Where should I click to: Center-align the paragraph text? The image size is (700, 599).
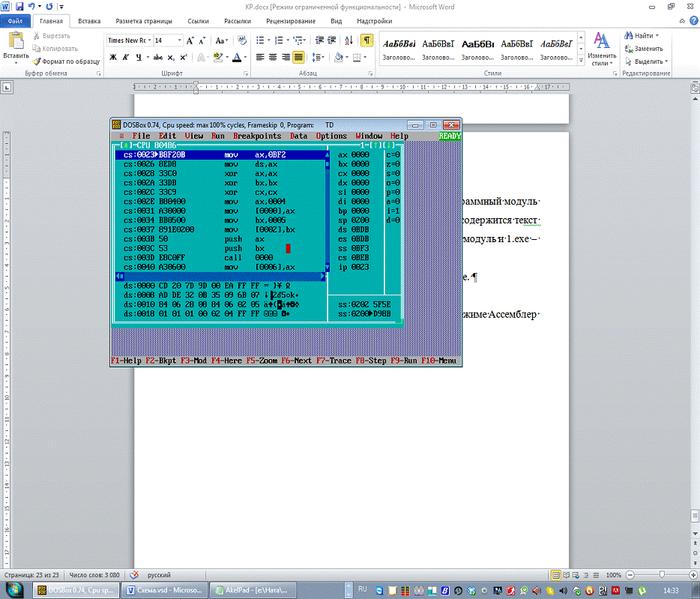click(273, 57)
